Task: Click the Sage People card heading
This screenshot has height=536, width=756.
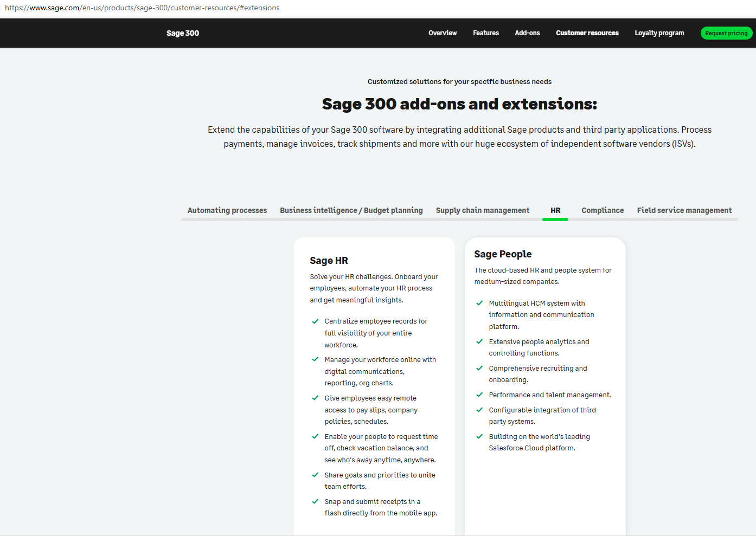Action: pyautogui.click(x=503, y=254)
